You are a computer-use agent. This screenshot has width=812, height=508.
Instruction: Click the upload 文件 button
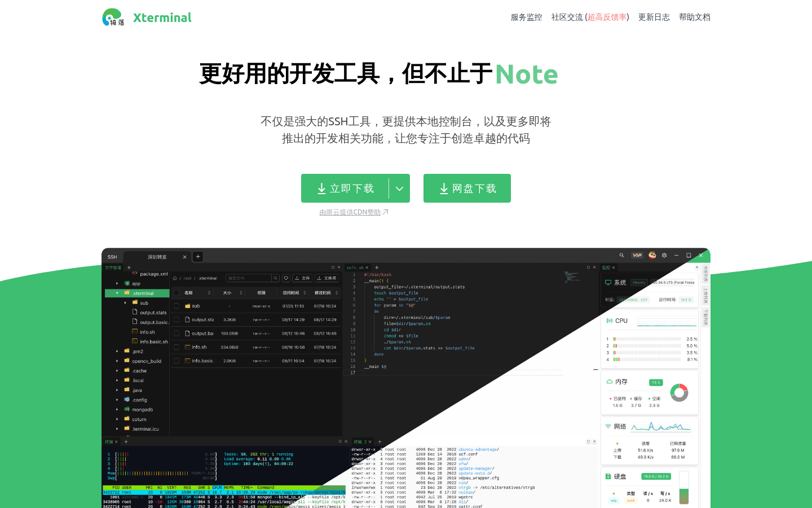click(x=302, y=278)
